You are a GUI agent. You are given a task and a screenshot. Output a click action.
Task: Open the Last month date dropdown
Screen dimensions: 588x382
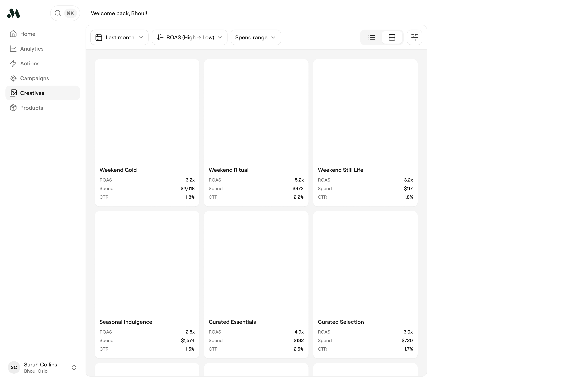[x=119, y=38]
